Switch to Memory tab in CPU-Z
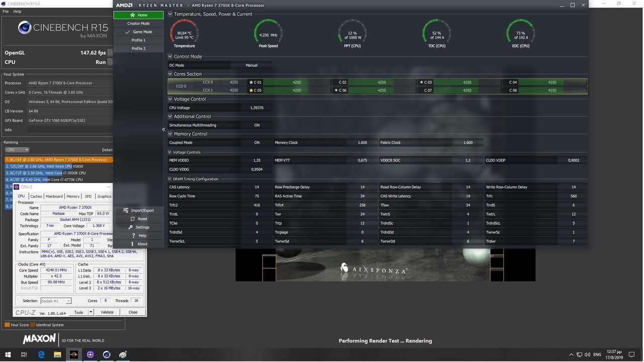This screenshot has height=362, width=644. [73, 196]
